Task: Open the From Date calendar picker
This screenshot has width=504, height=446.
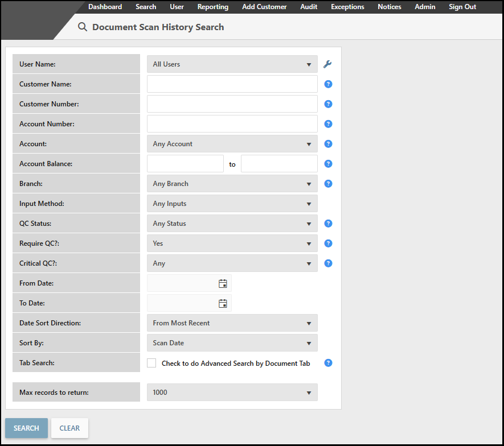Action: coord(223,283)
